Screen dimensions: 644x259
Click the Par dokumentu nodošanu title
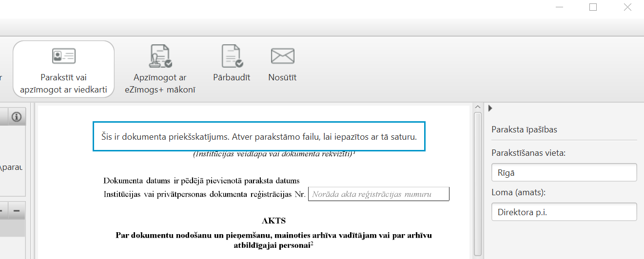273,240
